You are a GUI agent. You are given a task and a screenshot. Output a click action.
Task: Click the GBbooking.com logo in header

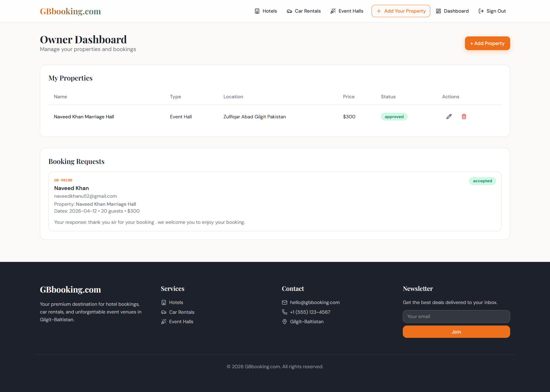[x=70, y=11]
